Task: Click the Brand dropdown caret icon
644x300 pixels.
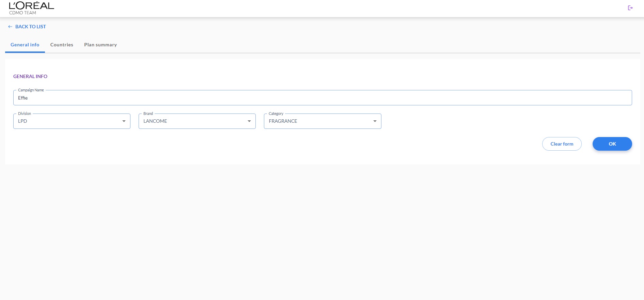Action: [x=249, y=121]
